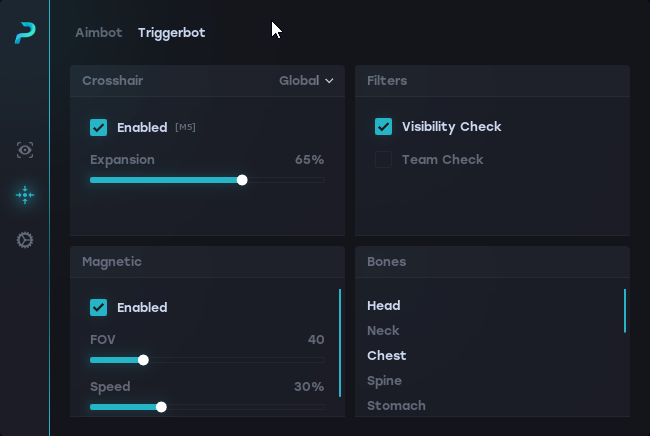Pick Spine from the Bones list

pyautogui.click(x=384, y=380)
